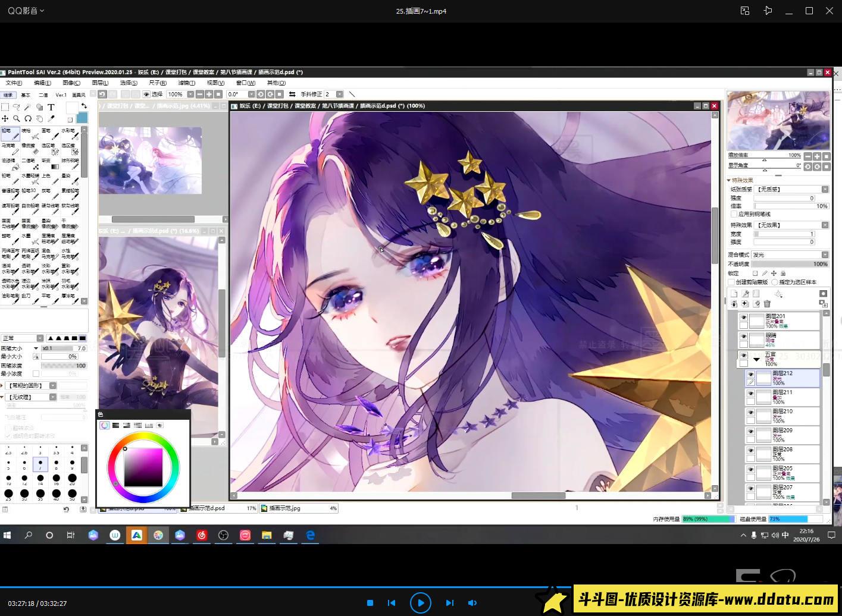Click the navigator preview thumbnail
842x616 pixels.
coord(778,121)
